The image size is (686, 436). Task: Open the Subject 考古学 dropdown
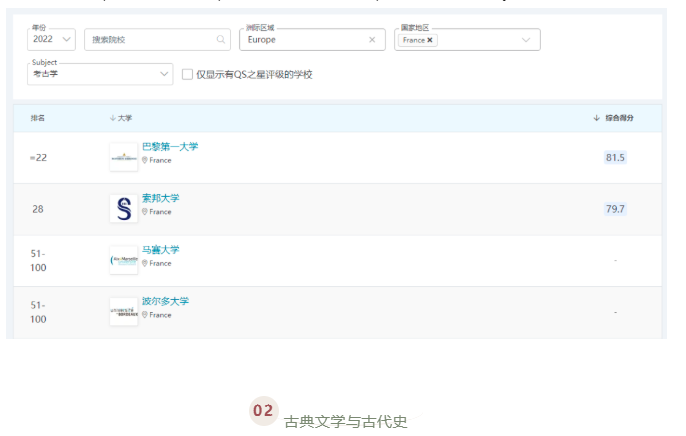point(100,74)
